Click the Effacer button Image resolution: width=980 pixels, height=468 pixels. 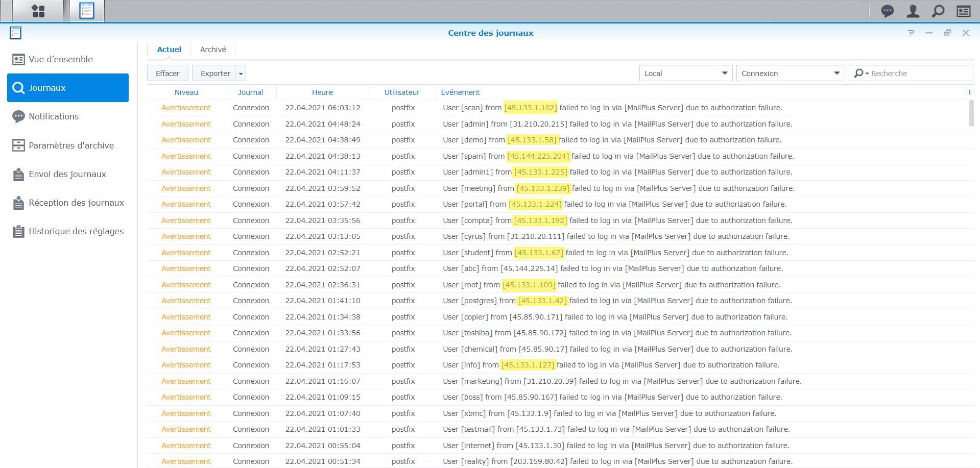[x=168, y=73]
